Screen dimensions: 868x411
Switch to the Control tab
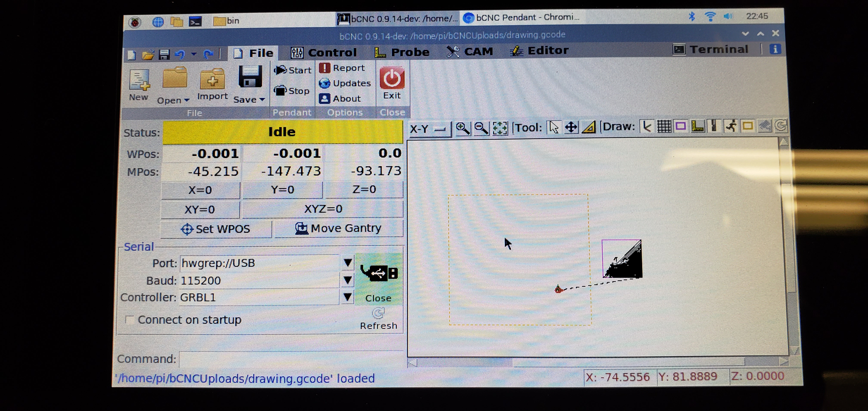pyautogui.click(x=324, y=53)
